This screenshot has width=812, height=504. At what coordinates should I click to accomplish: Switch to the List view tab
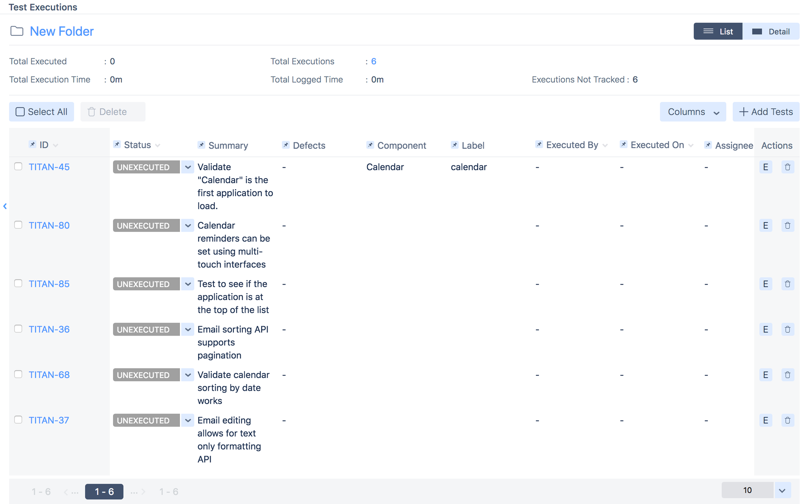click(x=718, y=31)
